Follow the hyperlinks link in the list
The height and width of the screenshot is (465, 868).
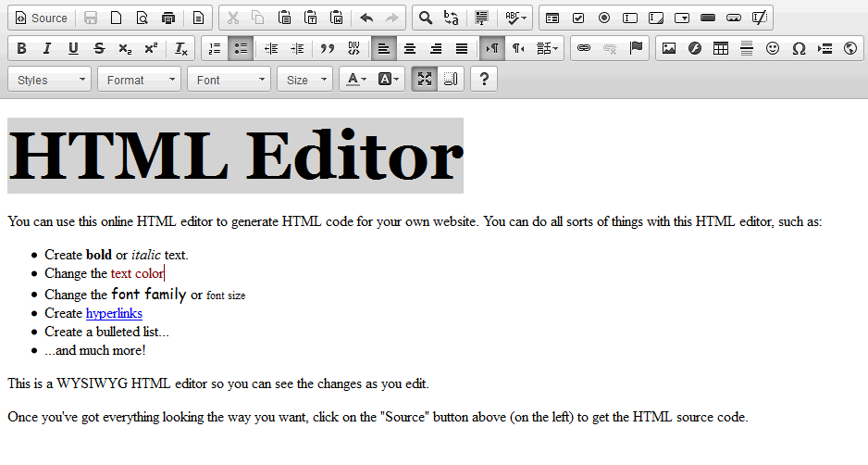coord(114,313)
